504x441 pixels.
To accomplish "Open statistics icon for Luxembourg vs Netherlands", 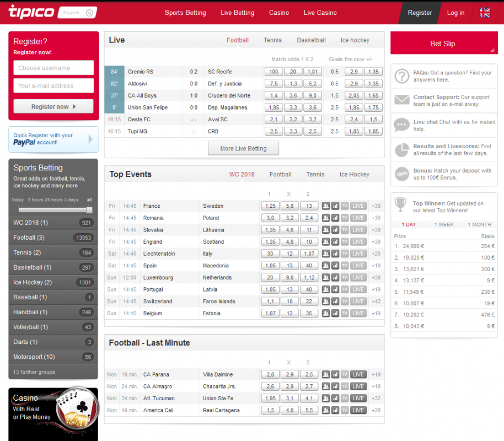I will (x=335, y=277).
